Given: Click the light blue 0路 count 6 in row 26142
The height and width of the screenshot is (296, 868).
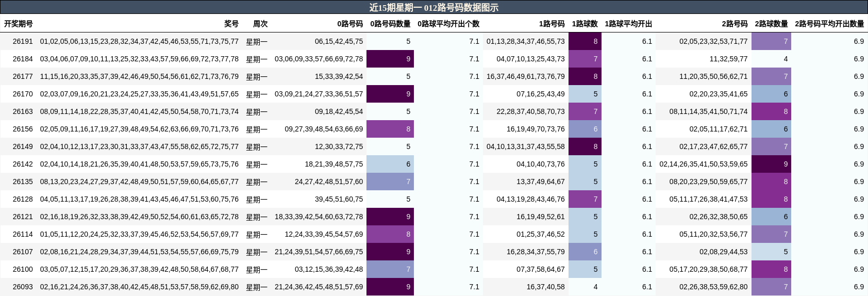Looking at the screenshot, I should pyautogui.click(x=390, y=164).
